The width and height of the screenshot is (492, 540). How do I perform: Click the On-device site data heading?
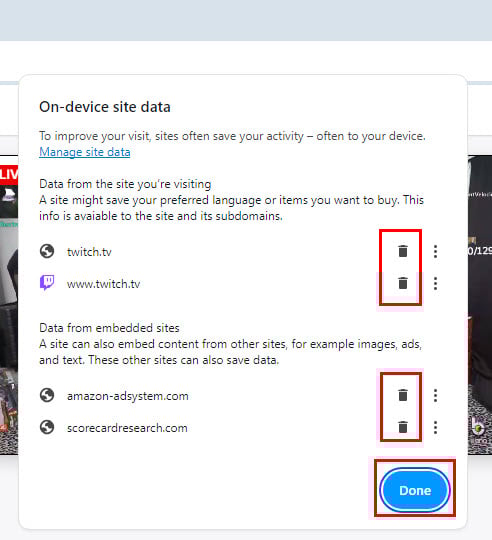pyautogui.click(x=105, y=107)
